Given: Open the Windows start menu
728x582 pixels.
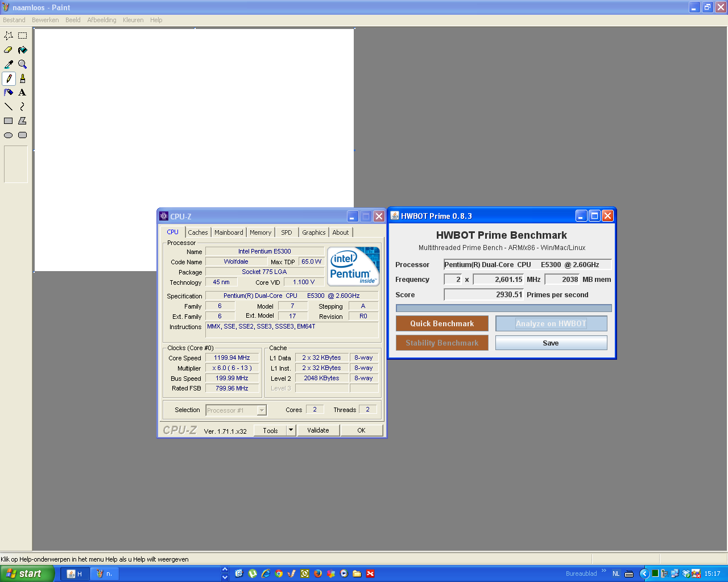Looking at the screenshot, I should click(27, 573).
